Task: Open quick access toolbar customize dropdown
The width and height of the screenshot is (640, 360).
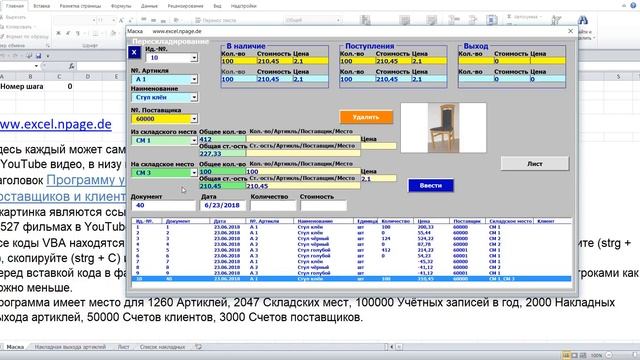Action: point(48,56)
